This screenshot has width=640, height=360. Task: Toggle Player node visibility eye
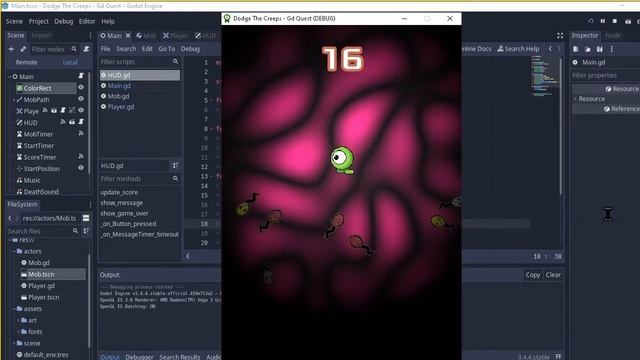click(x=81, y=110)
